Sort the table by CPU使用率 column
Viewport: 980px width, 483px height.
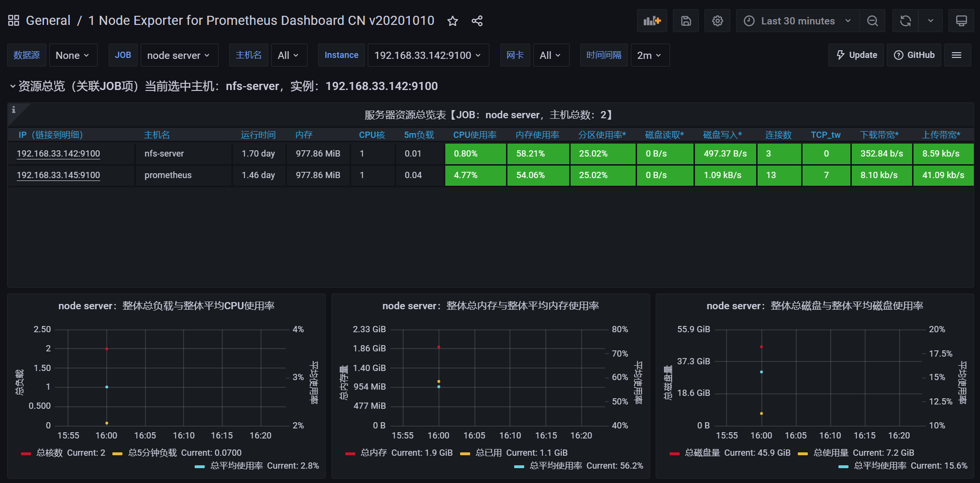click(475, 135)
